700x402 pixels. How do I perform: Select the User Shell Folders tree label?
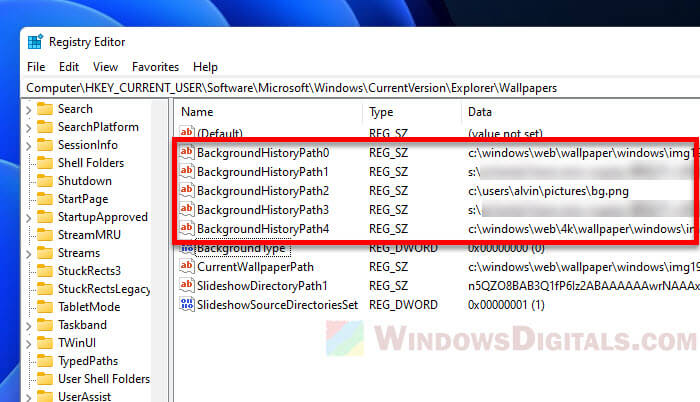point(104,379)
